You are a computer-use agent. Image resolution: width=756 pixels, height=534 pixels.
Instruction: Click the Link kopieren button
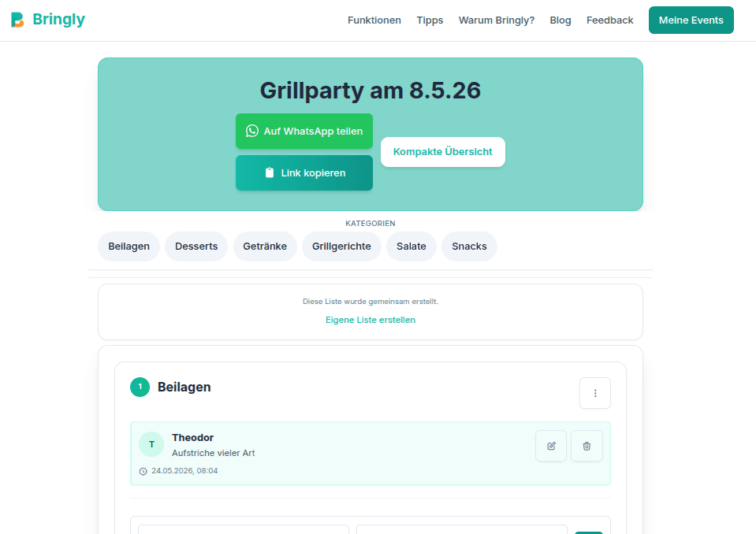pos(304,172)
